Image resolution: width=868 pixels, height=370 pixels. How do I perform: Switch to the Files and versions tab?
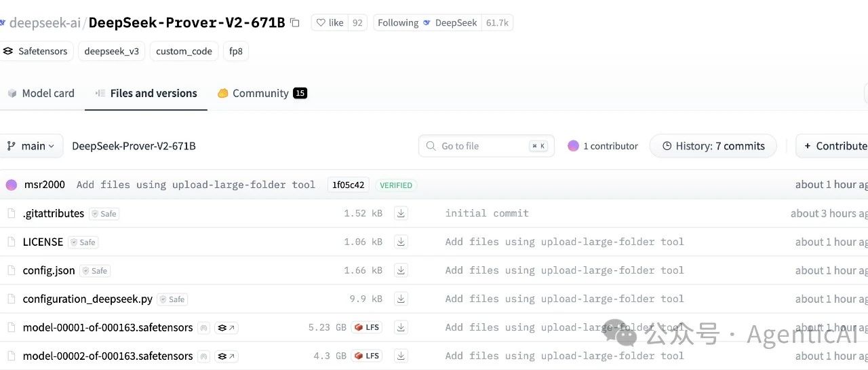tap(146, 93)
